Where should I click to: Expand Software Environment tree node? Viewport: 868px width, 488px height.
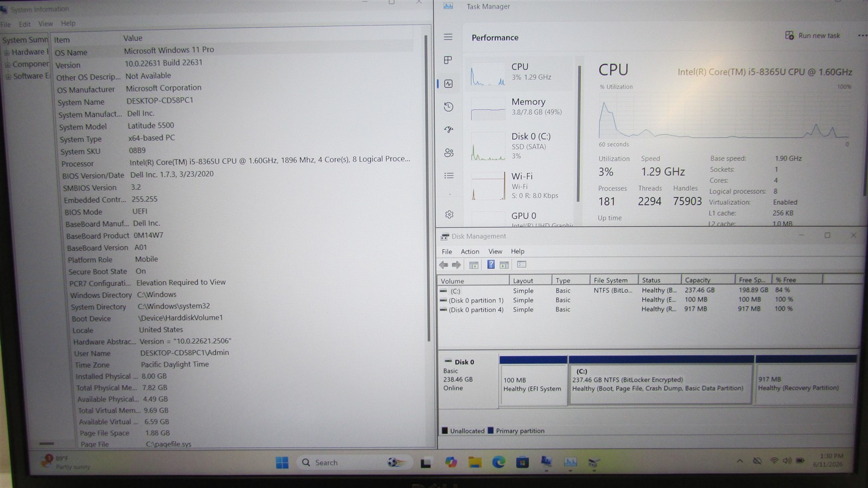[x=9, y=76]
